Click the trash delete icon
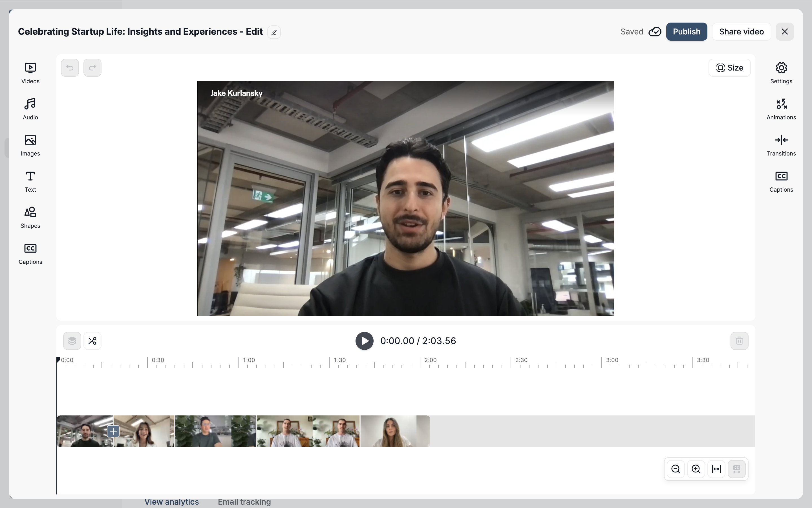Image resolution: width=812 pixels, height=508 pixels. (740, 341)
